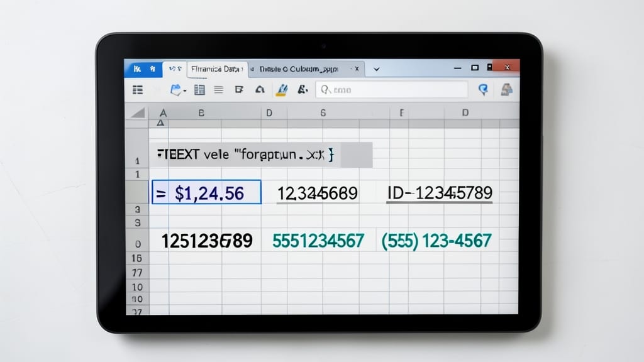Expand the paste icon's small dropdown arrow

(x=185, y=91)
